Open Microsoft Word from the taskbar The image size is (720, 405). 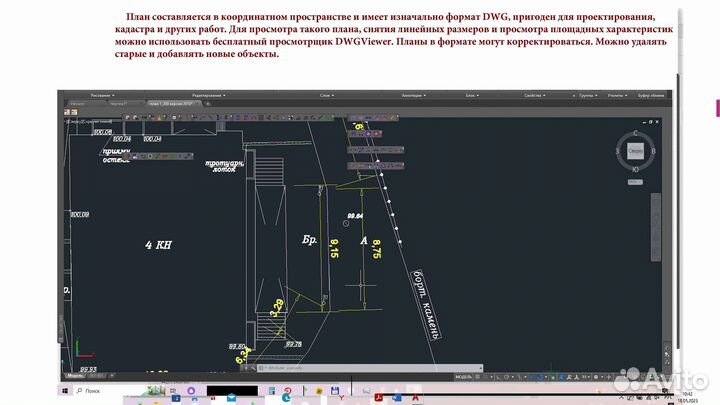[x=397, y=398]
